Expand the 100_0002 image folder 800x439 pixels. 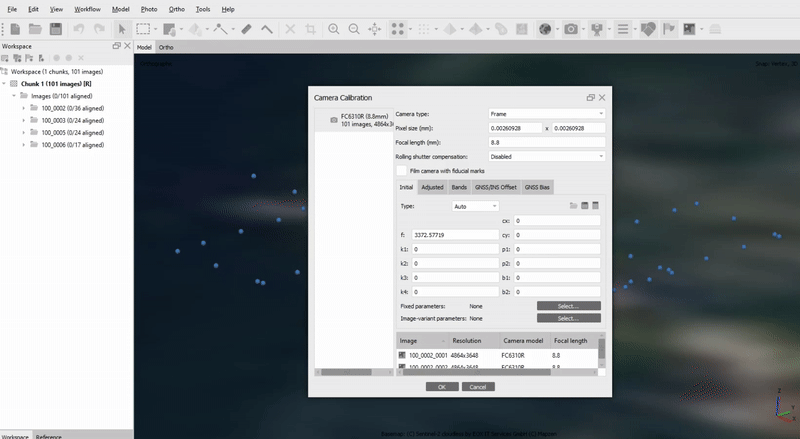click(23, 107)
